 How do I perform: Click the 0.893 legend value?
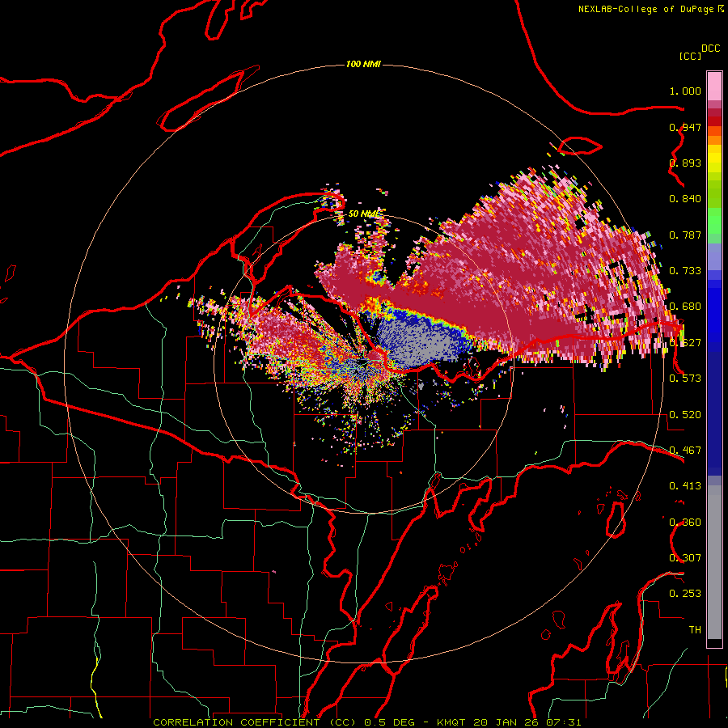[685, 163]
